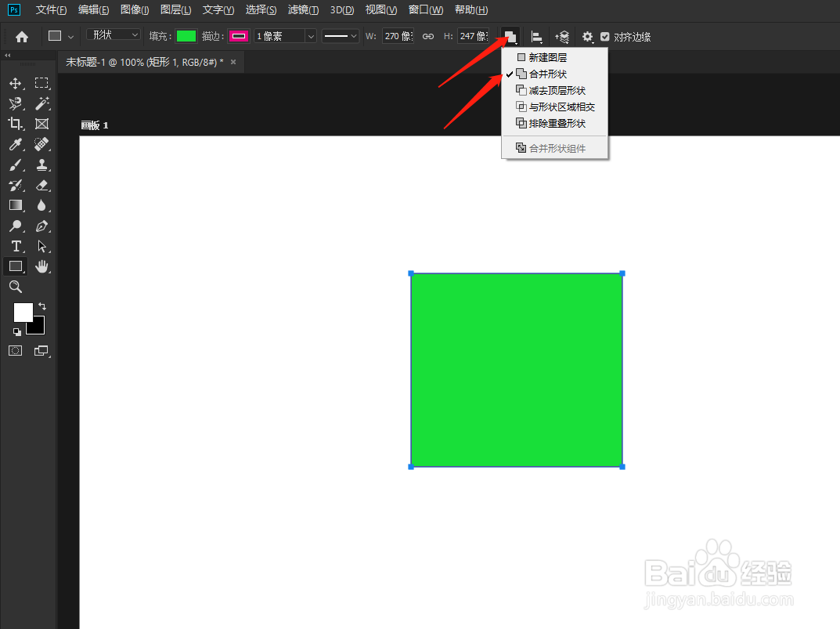
Task: Collapse the toolbox with double arrows
Action: (8, 56)
